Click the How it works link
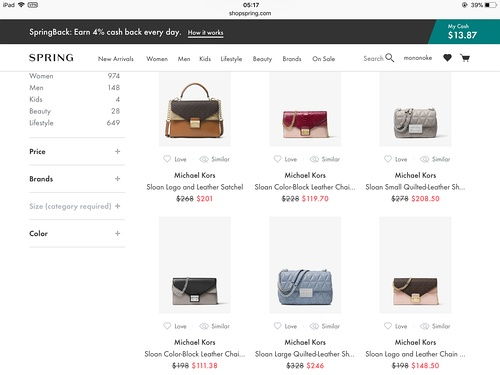Image resolution: width=500 pixels, height=375 pixels. pyautogui.click(x=205, y=33)
